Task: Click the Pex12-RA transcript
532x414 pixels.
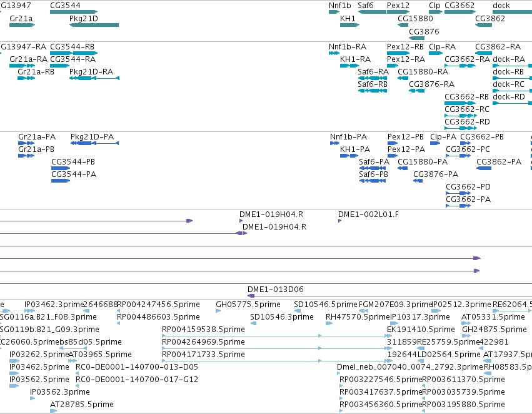Action: pyautogui.click(x=393, y=66)
